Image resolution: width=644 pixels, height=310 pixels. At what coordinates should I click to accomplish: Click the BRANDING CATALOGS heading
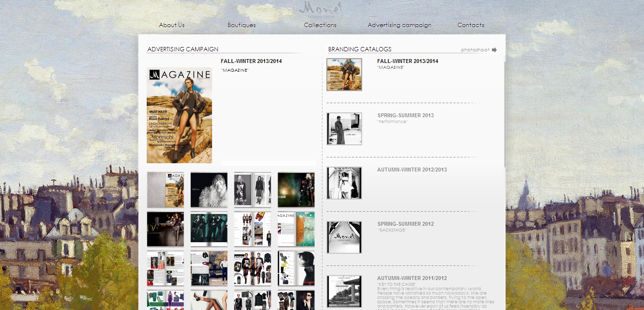coord(360,49)
